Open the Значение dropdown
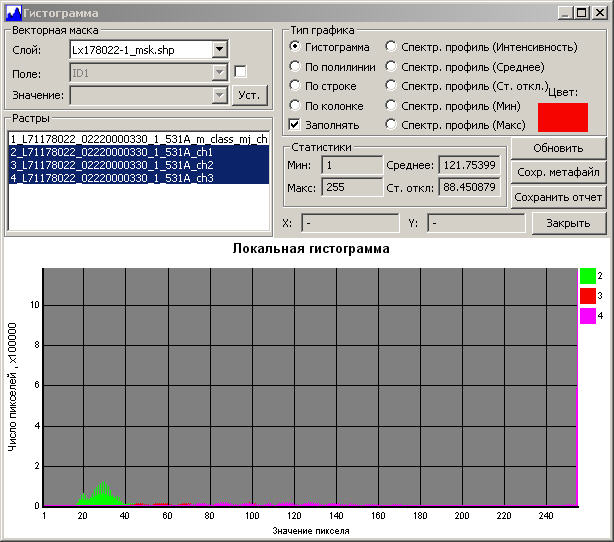 [x=219, y=95]
